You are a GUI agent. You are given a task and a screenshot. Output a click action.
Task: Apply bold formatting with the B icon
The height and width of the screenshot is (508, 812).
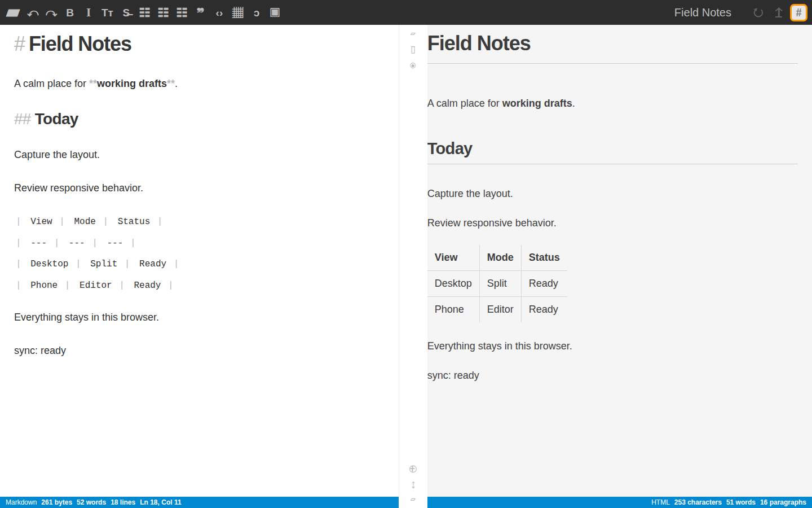tap(70, 12)
